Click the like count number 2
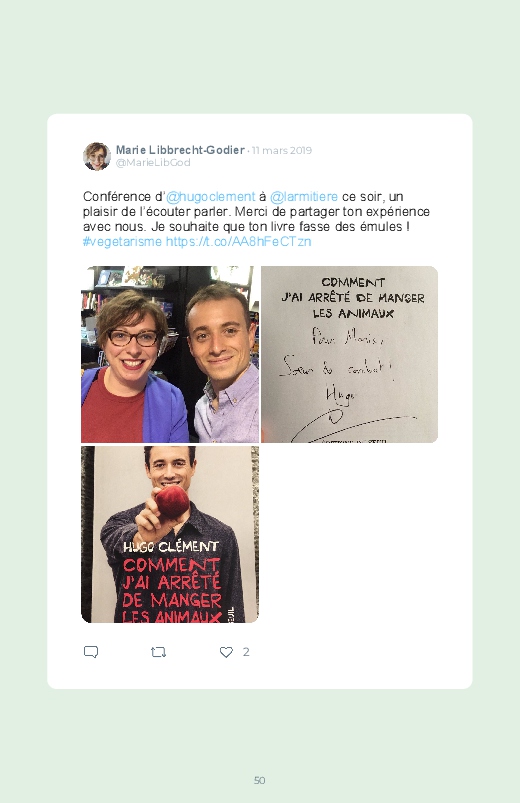 tap(246, 652)
